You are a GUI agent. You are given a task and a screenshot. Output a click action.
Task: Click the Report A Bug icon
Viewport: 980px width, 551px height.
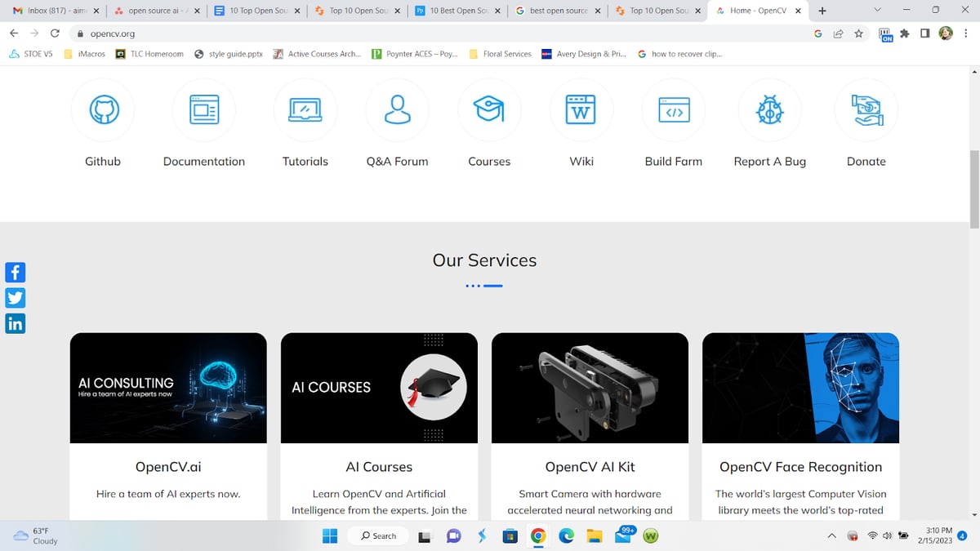coord(769,110)
